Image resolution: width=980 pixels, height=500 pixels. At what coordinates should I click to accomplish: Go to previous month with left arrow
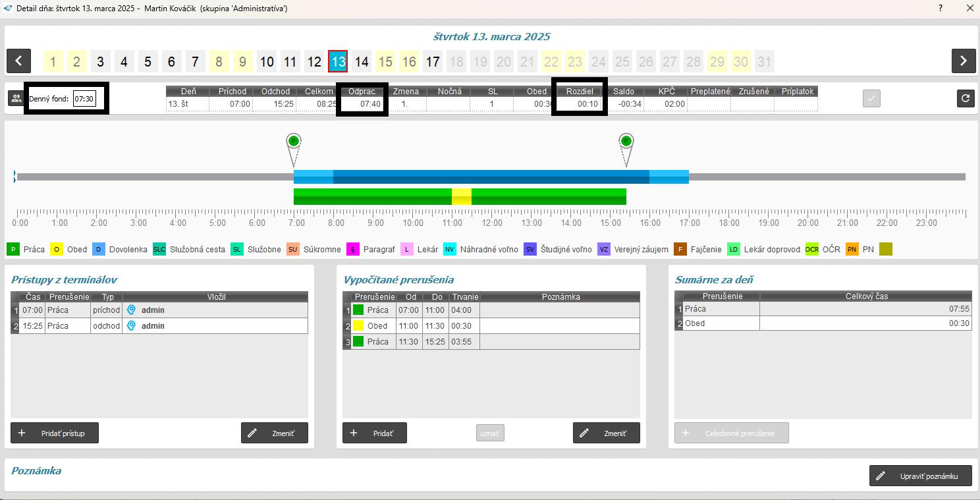pos(18,61)
